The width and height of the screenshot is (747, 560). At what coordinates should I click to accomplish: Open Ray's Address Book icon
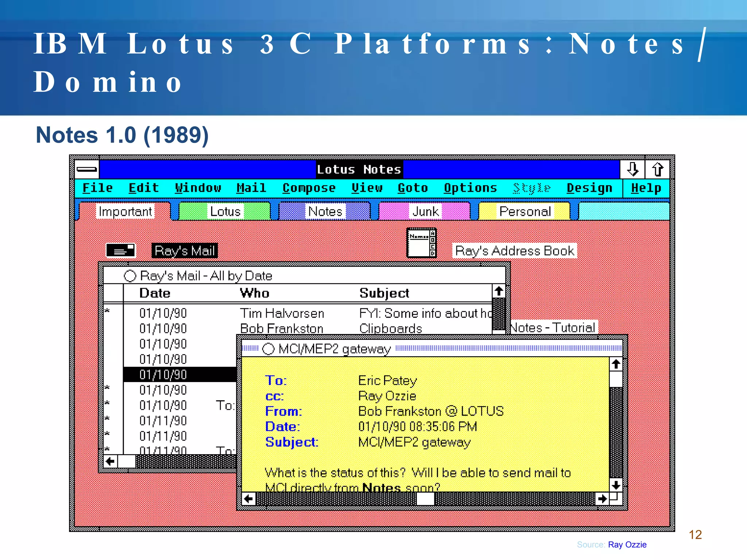point(422,243)
